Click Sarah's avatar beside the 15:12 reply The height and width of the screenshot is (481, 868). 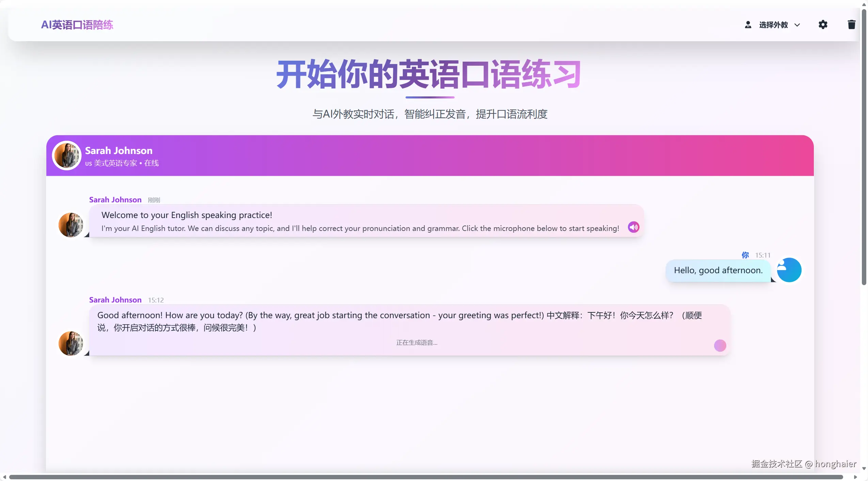(x=71, y=343)
